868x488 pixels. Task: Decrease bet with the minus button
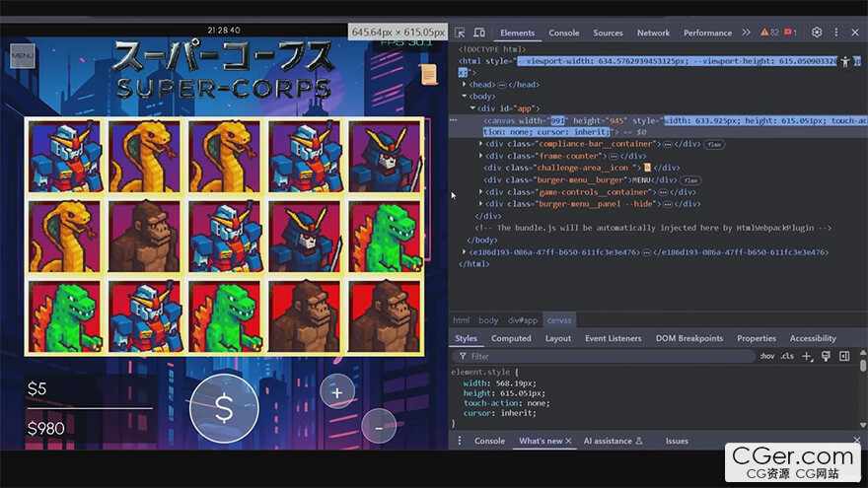click(379, 426)
